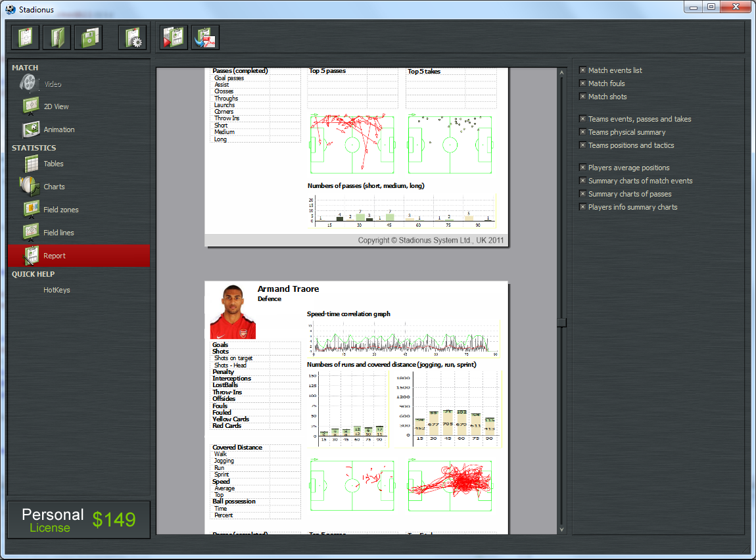
Task: Create a new match project
Action: 25,37
